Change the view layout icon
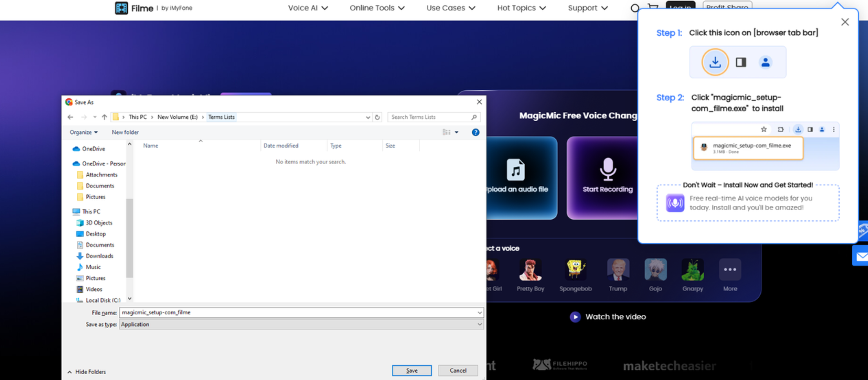 click(446, 132)
